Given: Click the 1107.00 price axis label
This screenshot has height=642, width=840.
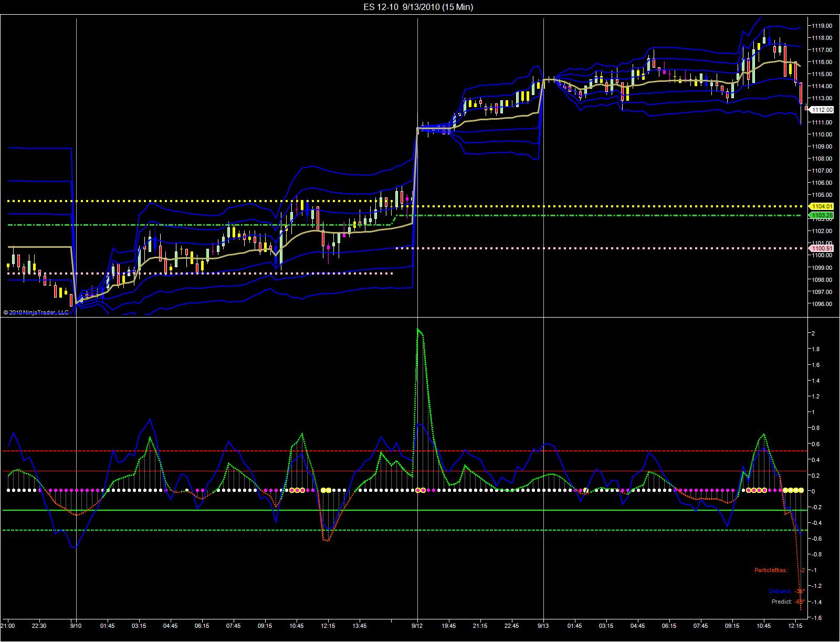Looking at the screenshot, I should click(822, 171).
